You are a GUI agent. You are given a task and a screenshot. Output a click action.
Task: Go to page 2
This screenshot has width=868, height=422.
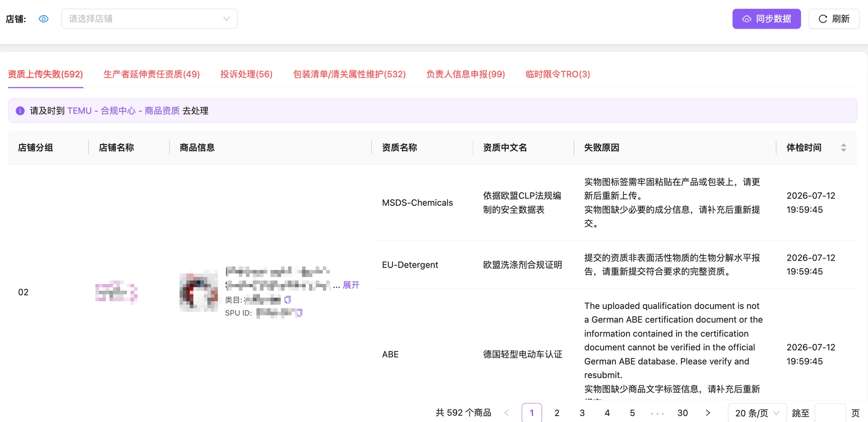[x=557, y=413]
